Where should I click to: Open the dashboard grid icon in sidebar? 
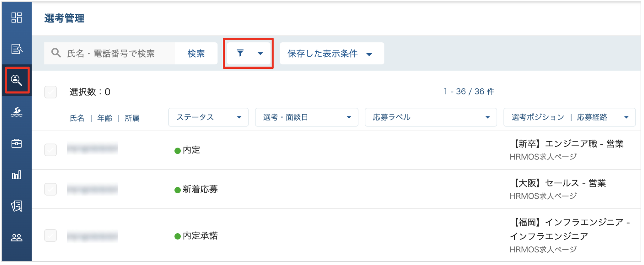17,17
